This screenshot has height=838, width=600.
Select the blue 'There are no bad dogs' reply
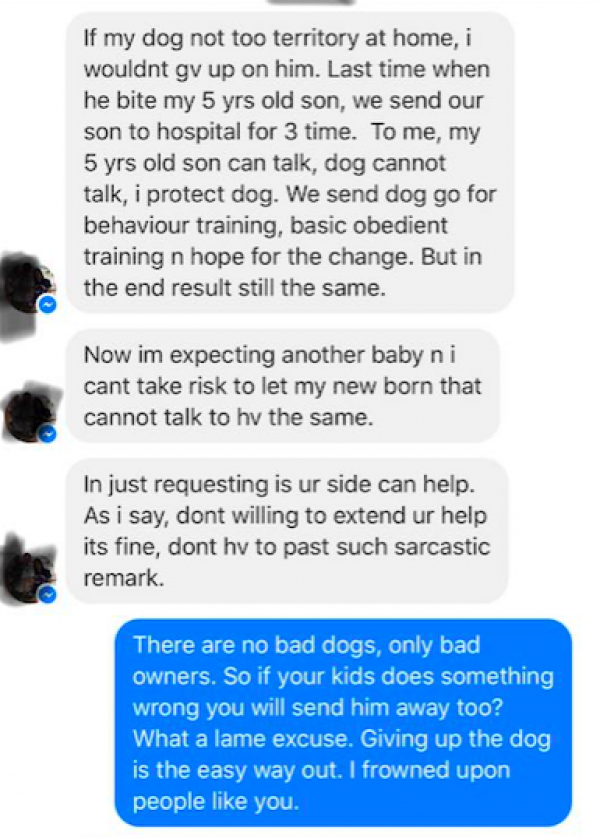click(344, 723)
